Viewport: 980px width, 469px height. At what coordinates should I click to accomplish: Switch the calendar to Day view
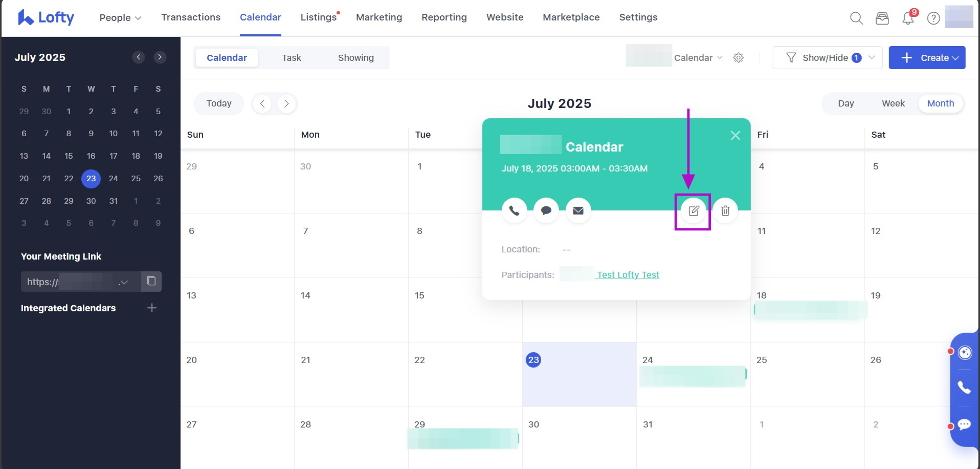tap(845, 103)
